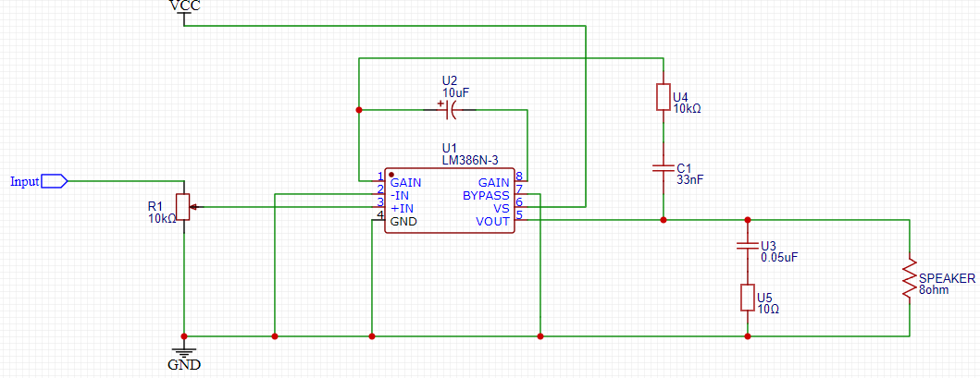The height and width of the screenshot is (378, 980).
Task: Select the '10uF' value text
Action: 455,92
